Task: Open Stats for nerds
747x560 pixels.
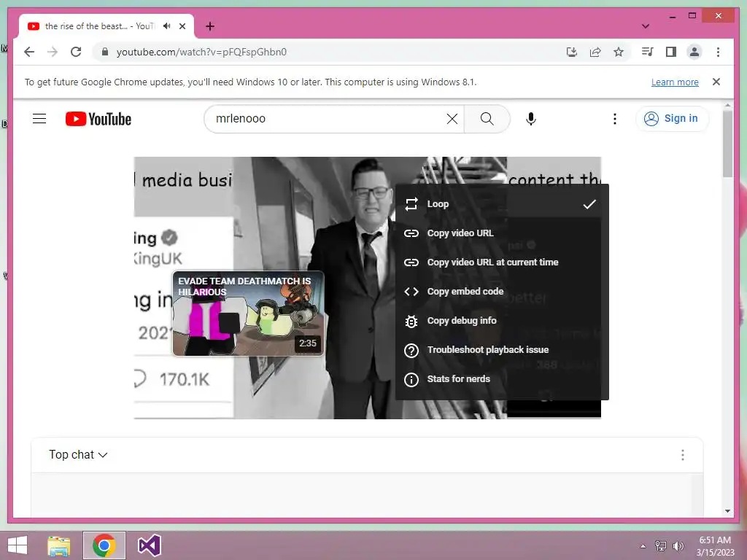Action: [502, 379]
